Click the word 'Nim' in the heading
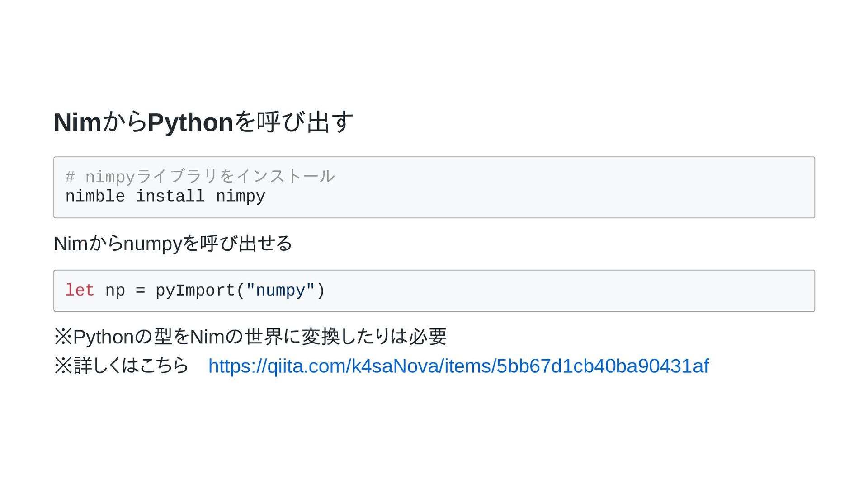This screenshot has width=868, height=488. coord(78,122)
